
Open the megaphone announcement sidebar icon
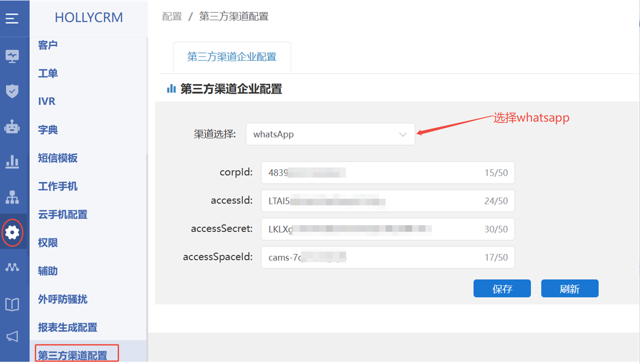pyautogui.click(x=12, y=337)
